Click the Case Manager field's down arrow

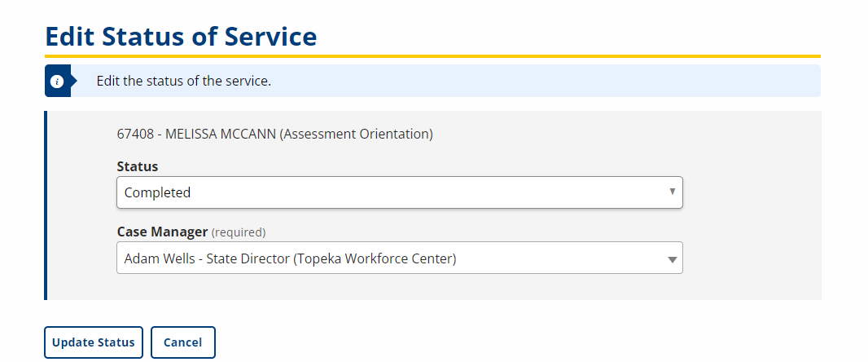click(673, 259)
